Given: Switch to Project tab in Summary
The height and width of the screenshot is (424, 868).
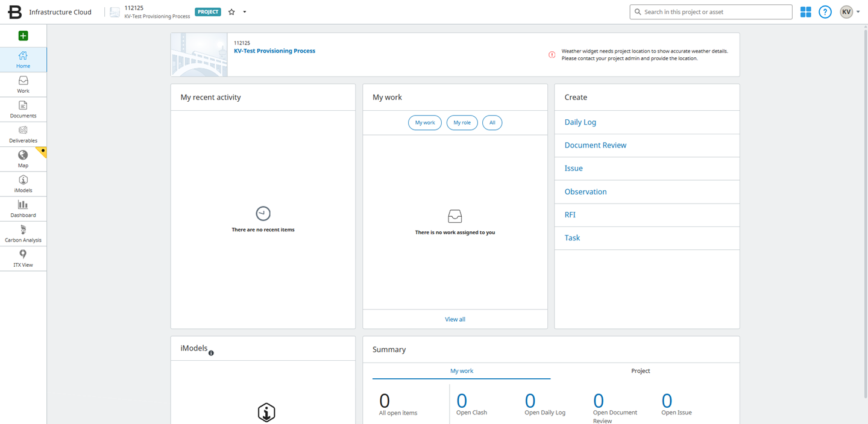Looking at the screenshot, I should (x=640, y=371).
